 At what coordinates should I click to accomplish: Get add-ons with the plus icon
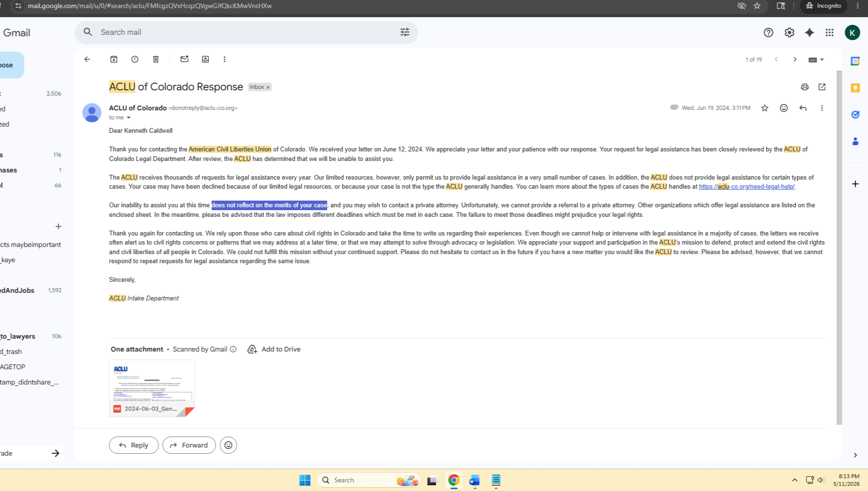(855, 184)
